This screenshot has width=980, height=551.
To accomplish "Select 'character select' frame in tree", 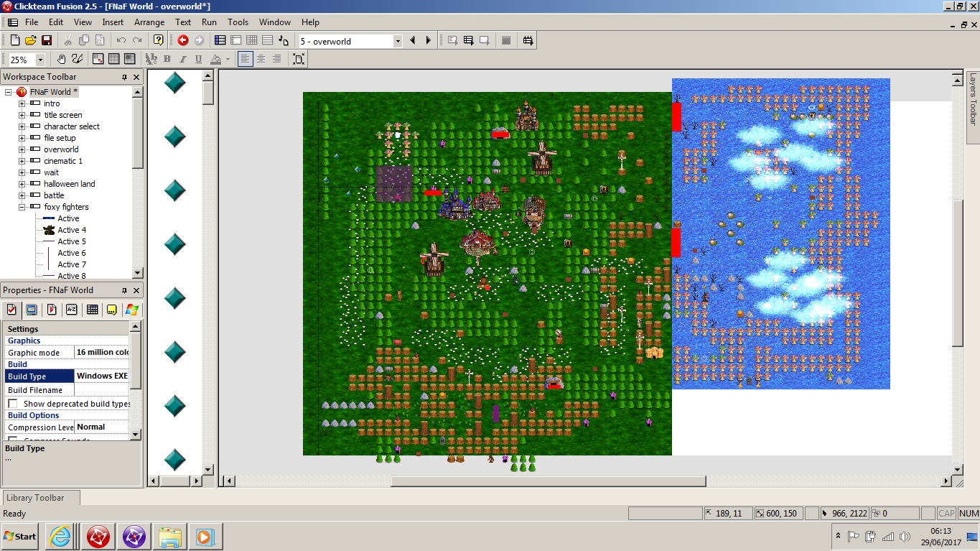I will coord(71,126).
